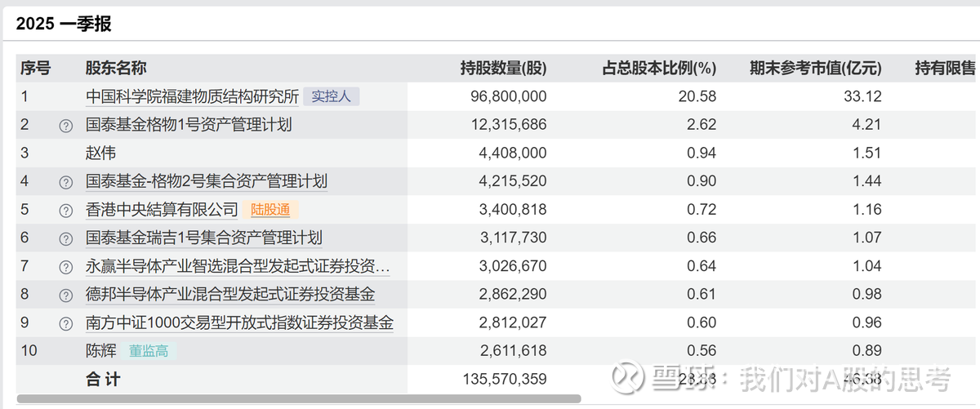This screenshot has width=980, height=409.
Task: Click question mark icon beside 香港中央结算有限公司
Action: [x=66, y=211]
